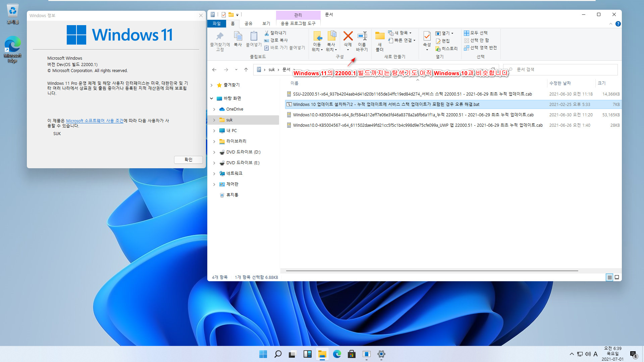Expand the OneDrive tree node
Screen dimensions: 644x362
click(x=214, y=109)
